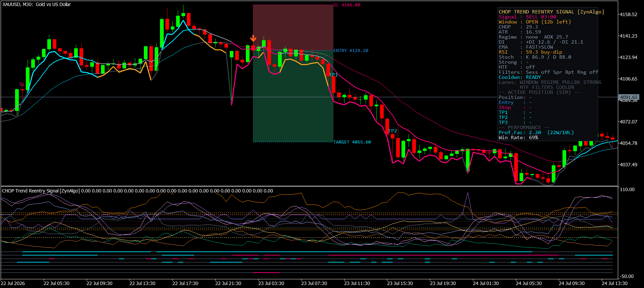Select the TP2 marker on the chart

coord(392,131)
